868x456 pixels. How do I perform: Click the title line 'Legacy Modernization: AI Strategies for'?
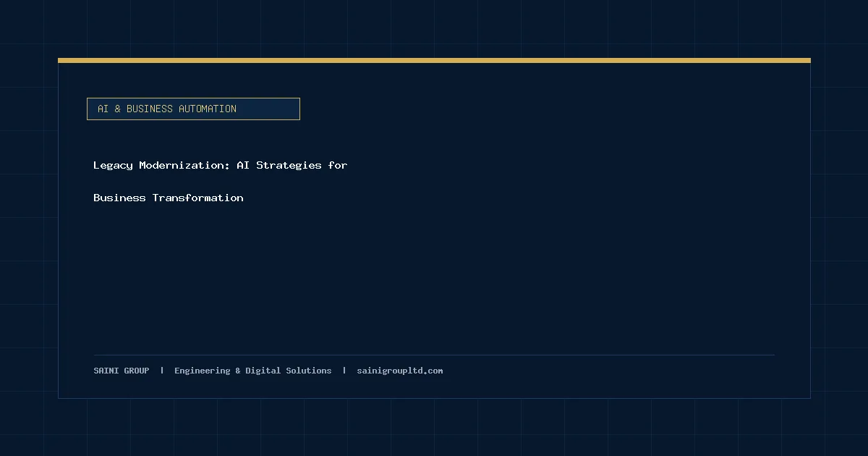click(221, 165)
